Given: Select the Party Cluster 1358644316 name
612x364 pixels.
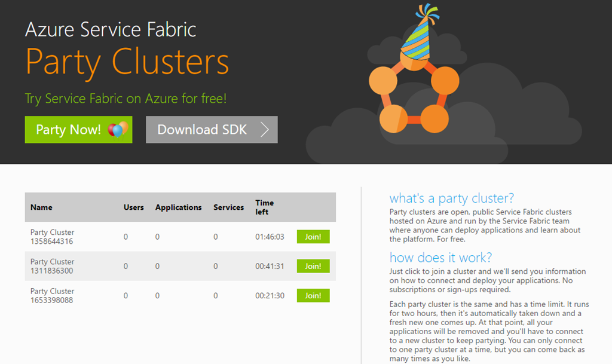Looking at the screenshot, I should coord(53,237).
